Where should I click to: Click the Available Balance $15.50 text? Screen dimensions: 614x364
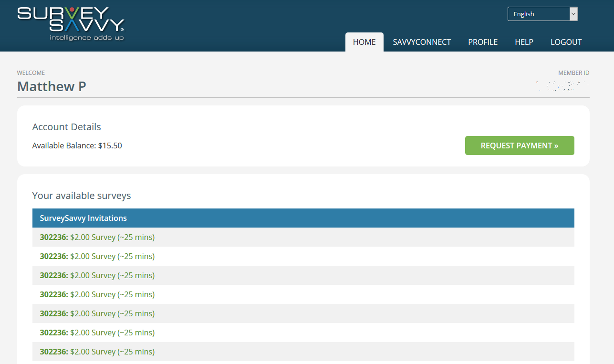(x=77, y=146)
